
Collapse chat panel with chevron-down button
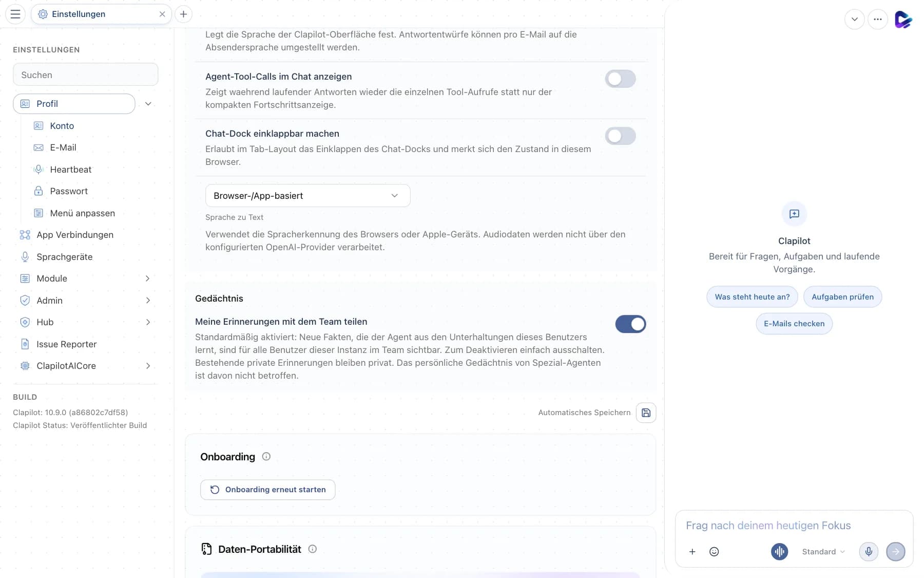coord(854,20)
